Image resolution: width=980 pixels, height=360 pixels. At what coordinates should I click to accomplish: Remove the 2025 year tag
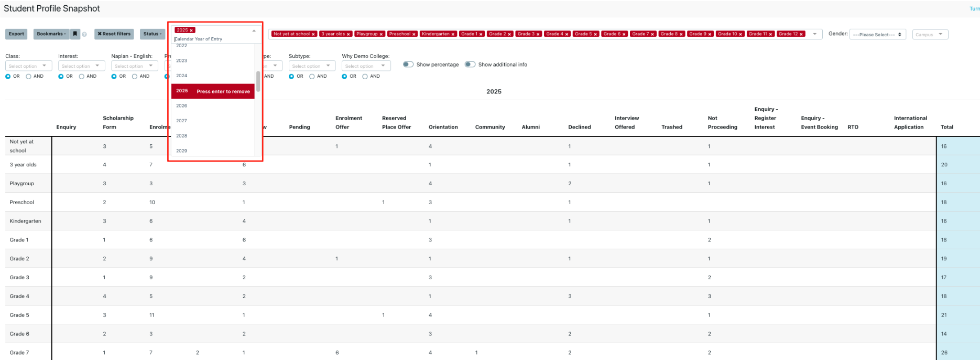[x=192, y=30]
